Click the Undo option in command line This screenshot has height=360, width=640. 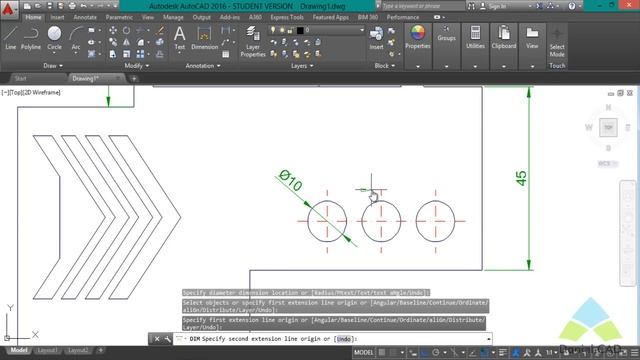344,339
